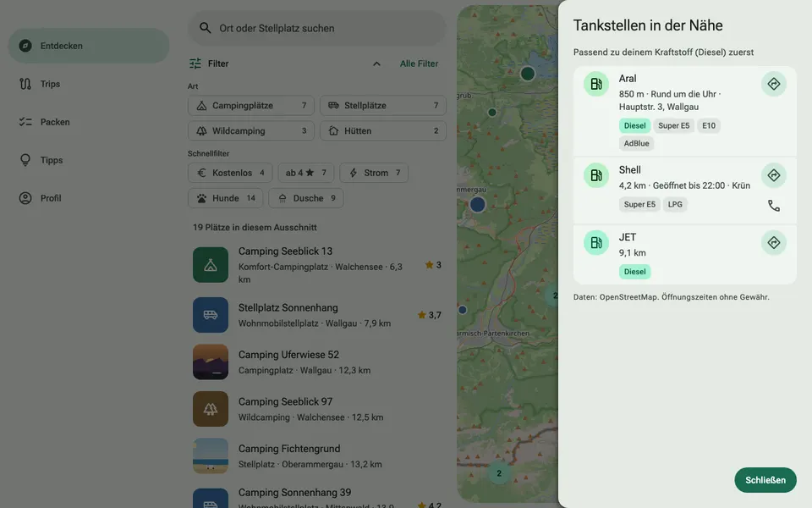Open the Camping Fichtengrund entry
The height and width of the screenshot is (508, 812).
click(317, 456)
